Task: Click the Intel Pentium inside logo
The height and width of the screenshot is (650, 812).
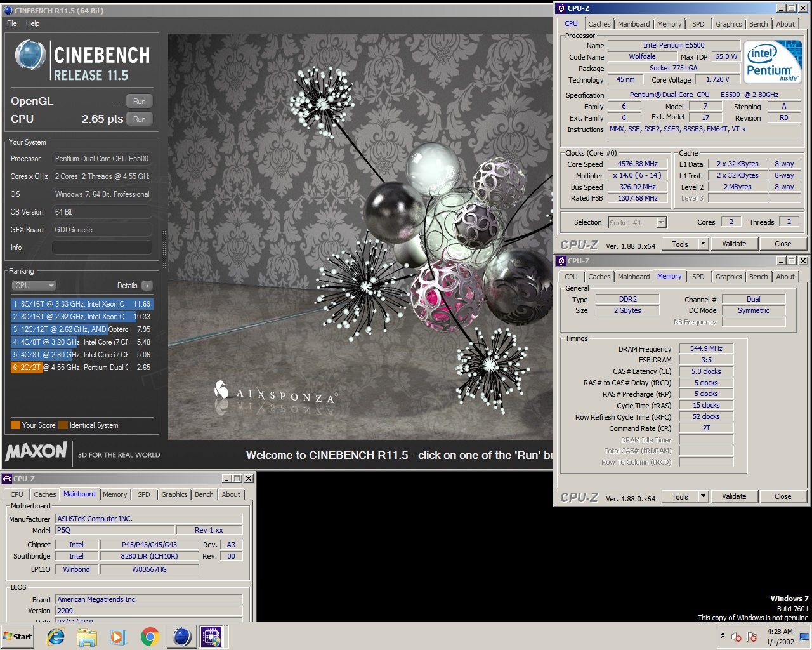Action: point(773,62)
